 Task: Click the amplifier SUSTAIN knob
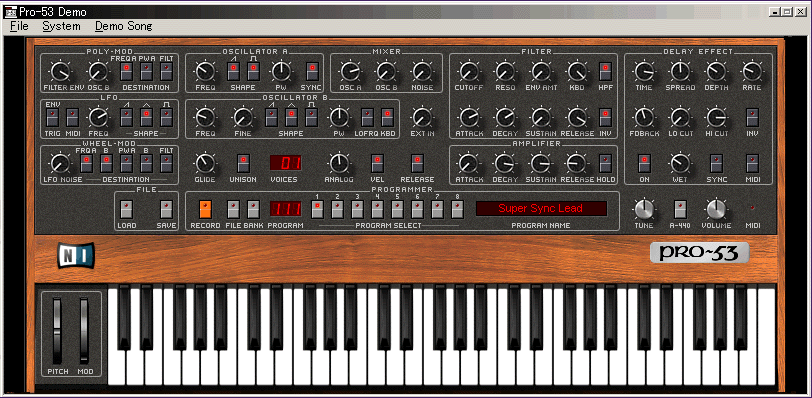click(x=541, y=163)
